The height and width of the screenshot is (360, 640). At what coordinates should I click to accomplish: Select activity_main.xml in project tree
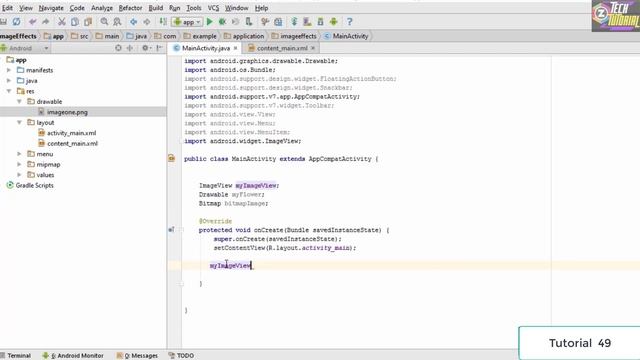[71, 133]
